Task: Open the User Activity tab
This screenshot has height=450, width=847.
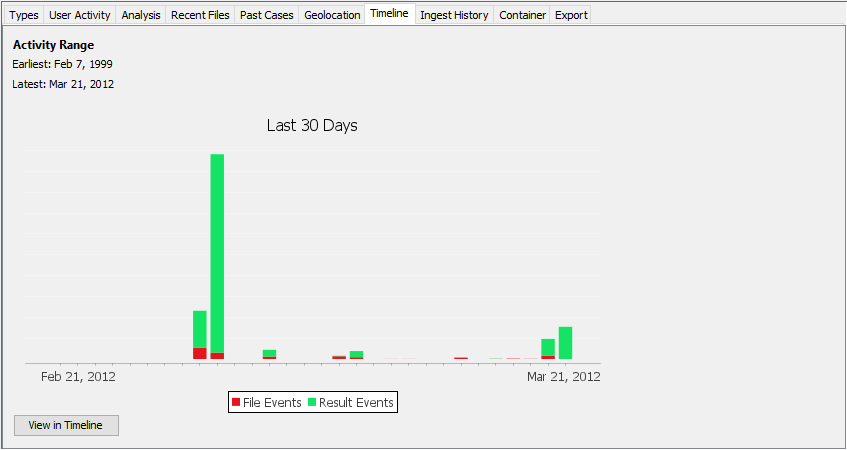Action: tap(80, 15)
